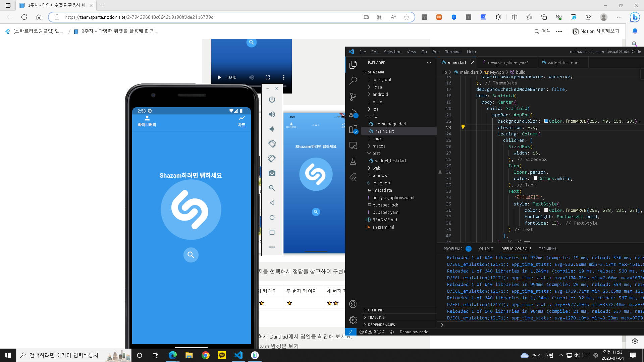This screenshot has height=362, width=644.
Task: Click the emulator zoom icon
Action: (x=272, y=188)
